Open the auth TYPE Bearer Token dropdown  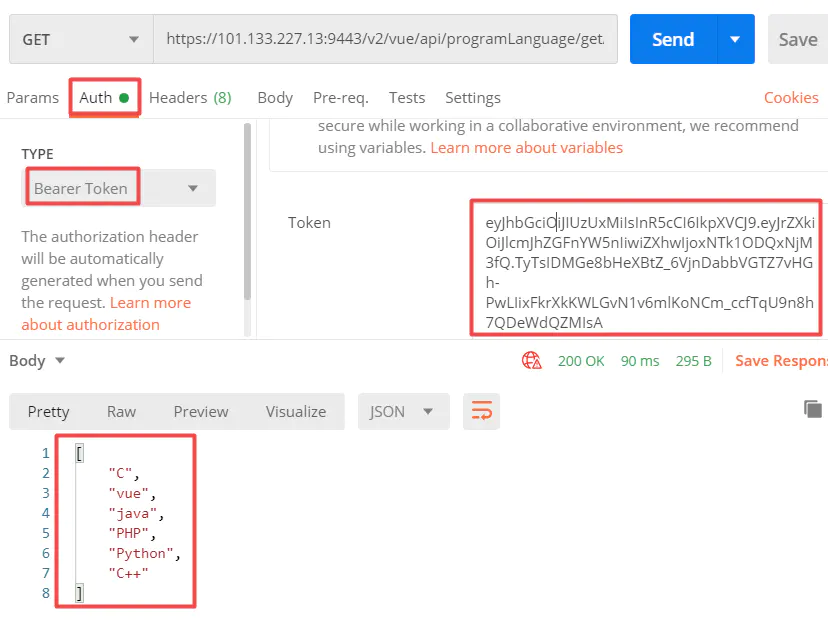119,188
